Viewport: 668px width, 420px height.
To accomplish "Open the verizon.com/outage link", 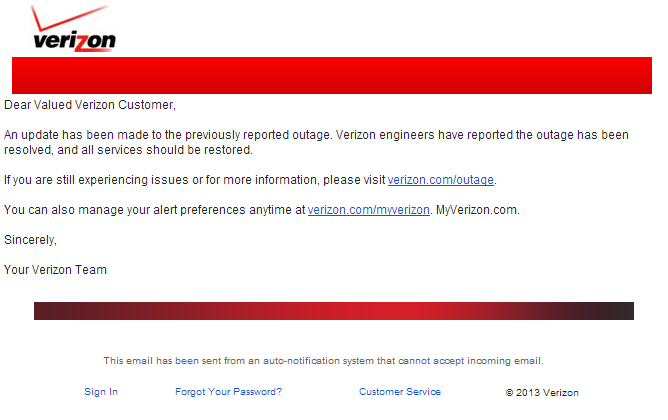I will coord(441,180).
